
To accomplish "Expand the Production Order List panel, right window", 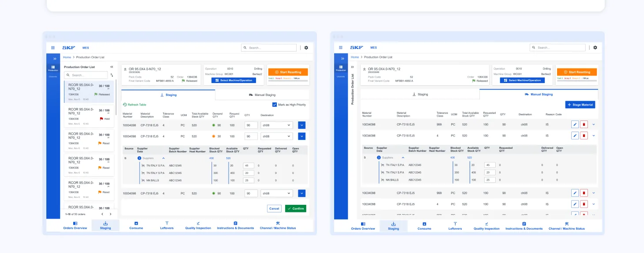I will click(352, 67).
